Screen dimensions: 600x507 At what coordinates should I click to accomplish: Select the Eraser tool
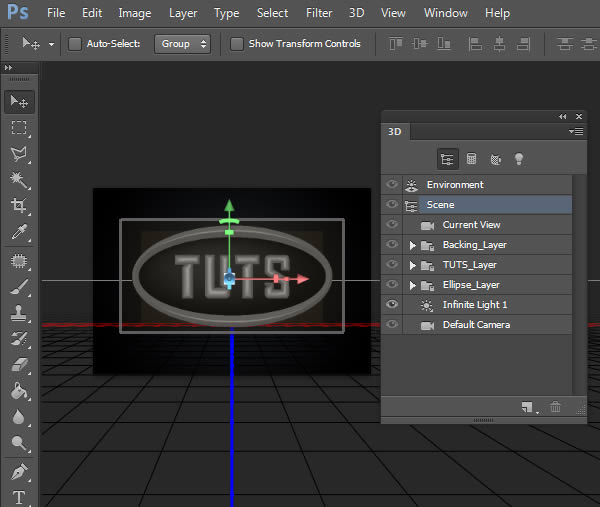[x=19, y=365]
